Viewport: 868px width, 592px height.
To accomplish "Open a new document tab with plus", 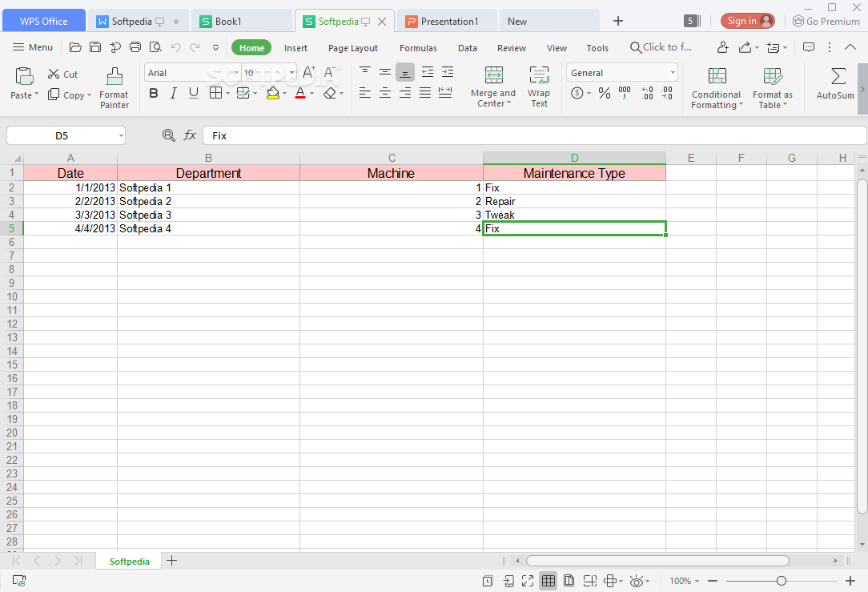I will [618, 21].
